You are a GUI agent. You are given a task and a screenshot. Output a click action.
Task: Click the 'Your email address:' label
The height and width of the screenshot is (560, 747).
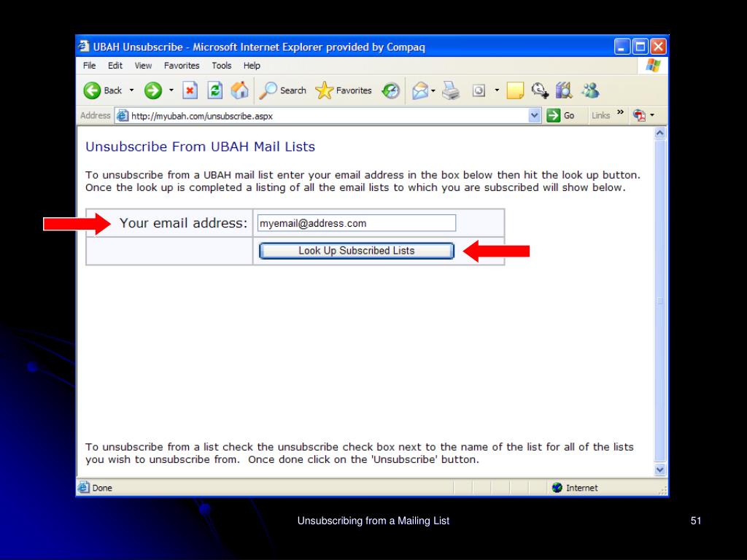point(183,223)
